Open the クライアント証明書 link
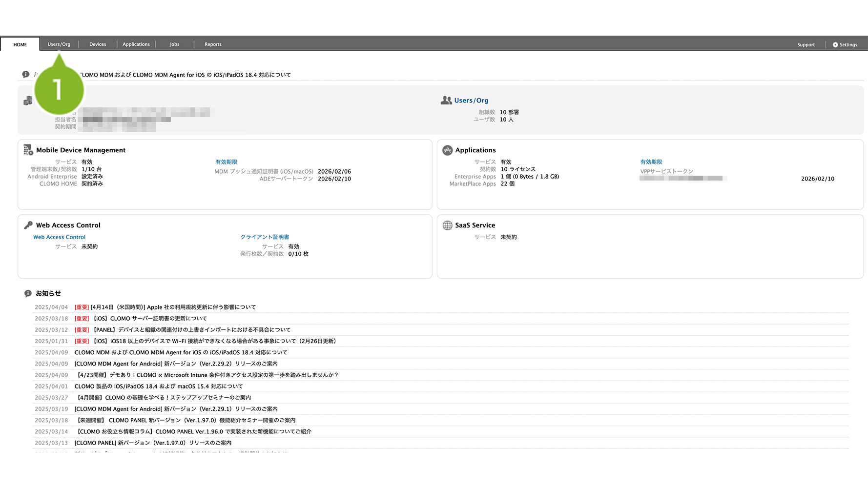 265,237
